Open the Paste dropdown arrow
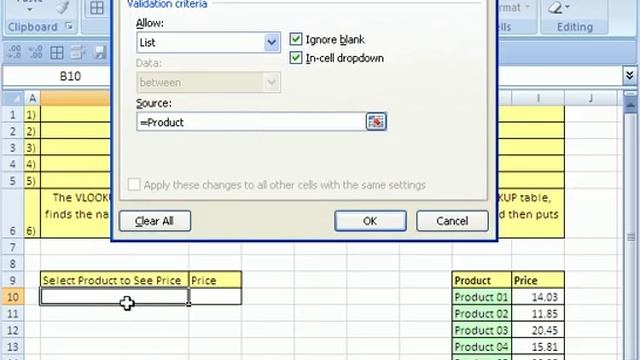This screenshot has width=640, height=360. click(29, 9)
